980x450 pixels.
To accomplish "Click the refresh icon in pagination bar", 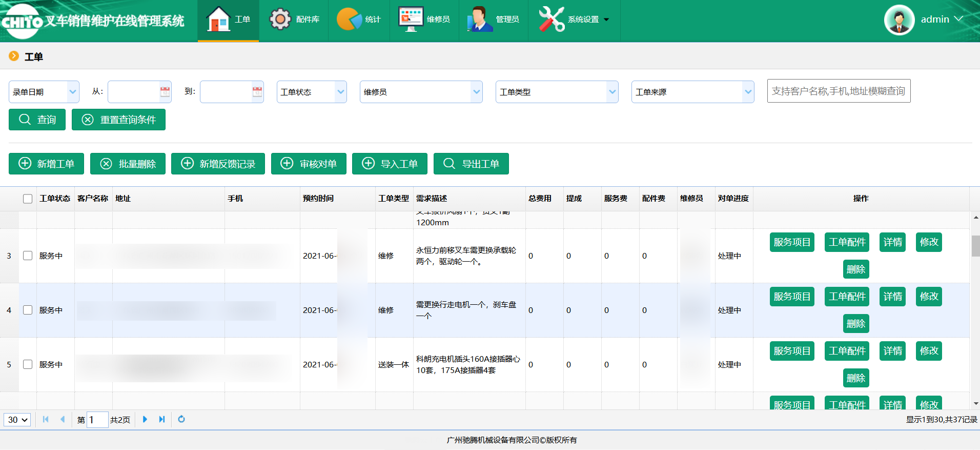I will [x=181, y=419].
